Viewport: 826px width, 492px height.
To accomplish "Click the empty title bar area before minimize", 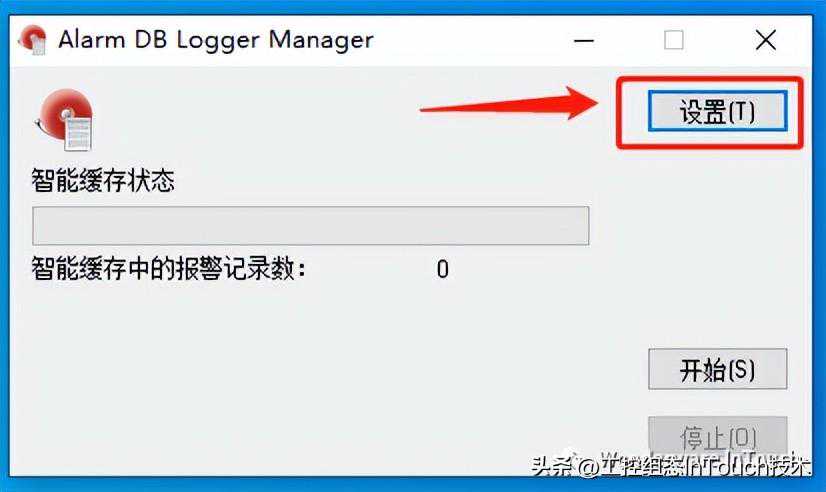I will tap(469, 40).
